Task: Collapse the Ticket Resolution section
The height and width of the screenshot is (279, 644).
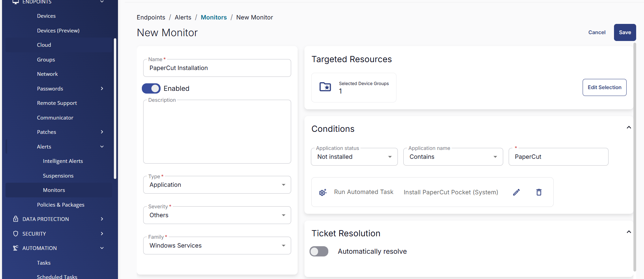Action: (x=629, y=232)
